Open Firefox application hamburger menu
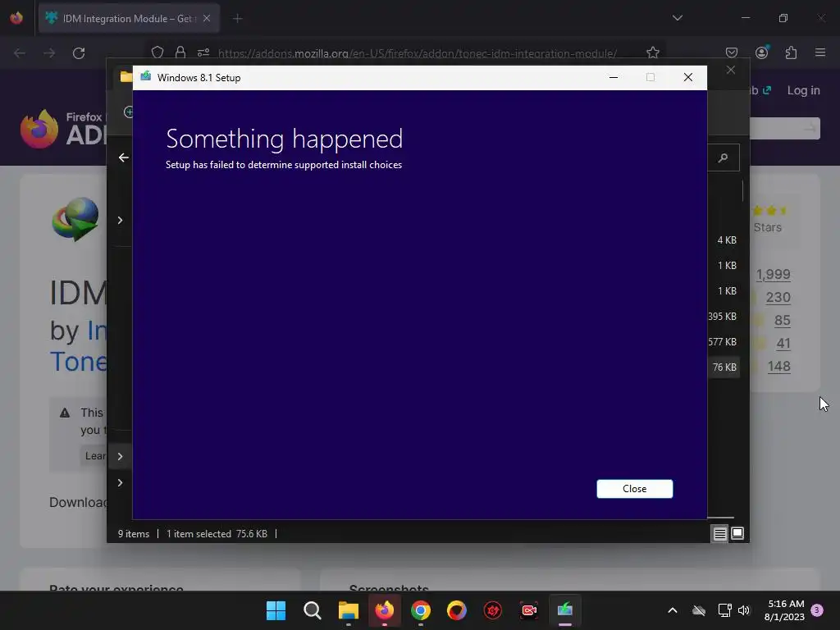The height and width of the screenshot is (630, 840). click(x=820, y=52)
